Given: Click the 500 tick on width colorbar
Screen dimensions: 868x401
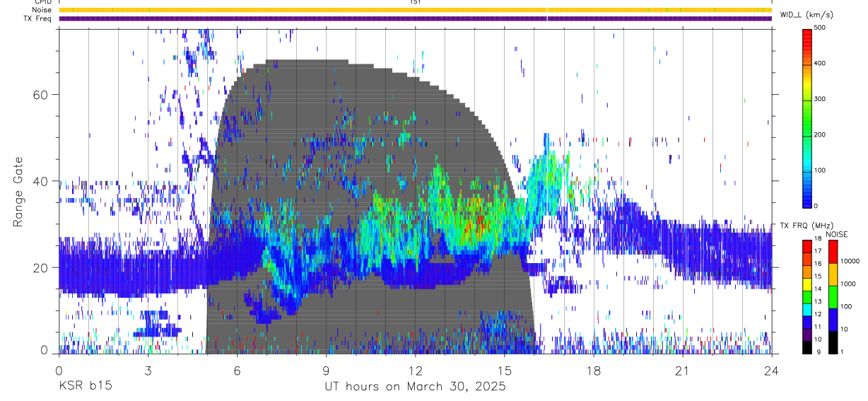Looking at the screenshot, I should [820, 28].
